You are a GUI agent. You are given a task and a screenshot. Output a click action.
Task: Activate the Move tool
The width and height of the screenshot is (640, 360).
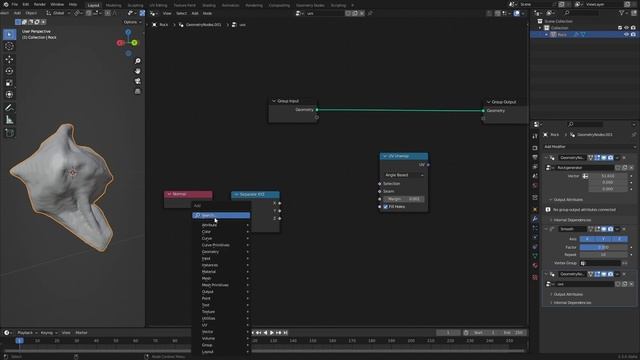[x=9, y=59]
